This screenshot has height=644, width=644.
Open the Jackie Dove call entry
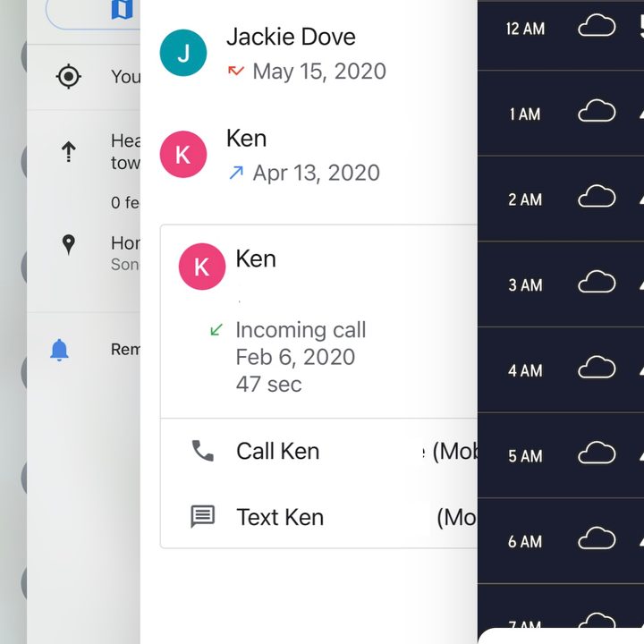(309, 53)
